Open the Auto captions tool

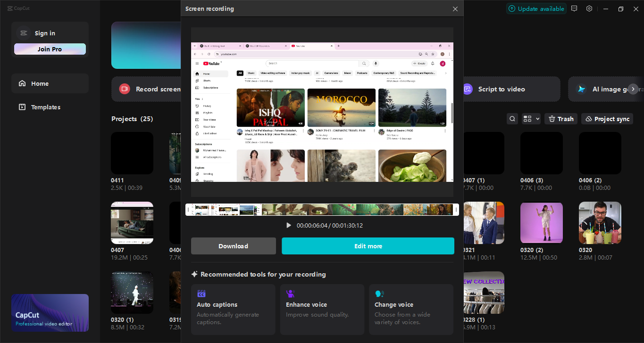(x=233, y=310)
